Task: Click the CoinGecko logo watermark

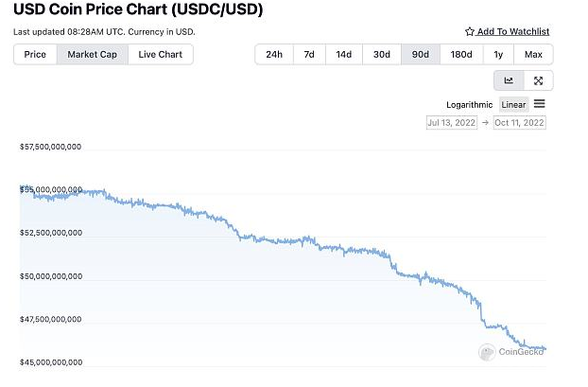Action: click(511, 352)
